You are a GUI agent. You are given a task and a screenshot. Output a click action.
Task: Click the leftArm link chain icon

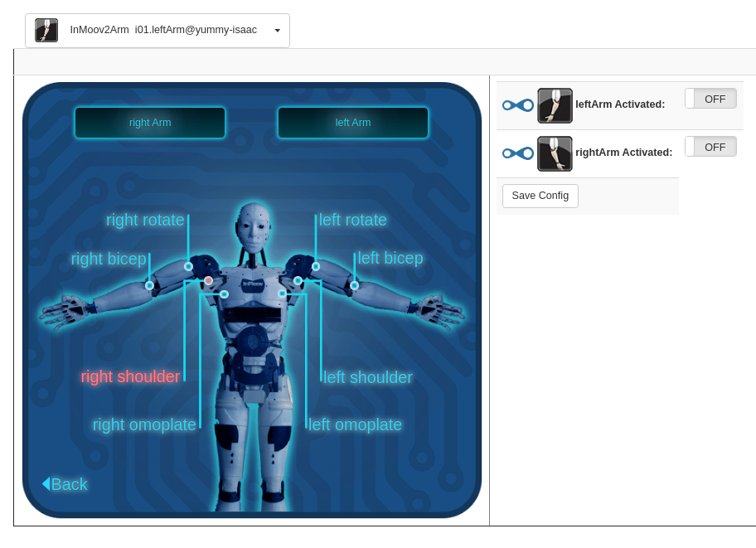tap(518, 105)
